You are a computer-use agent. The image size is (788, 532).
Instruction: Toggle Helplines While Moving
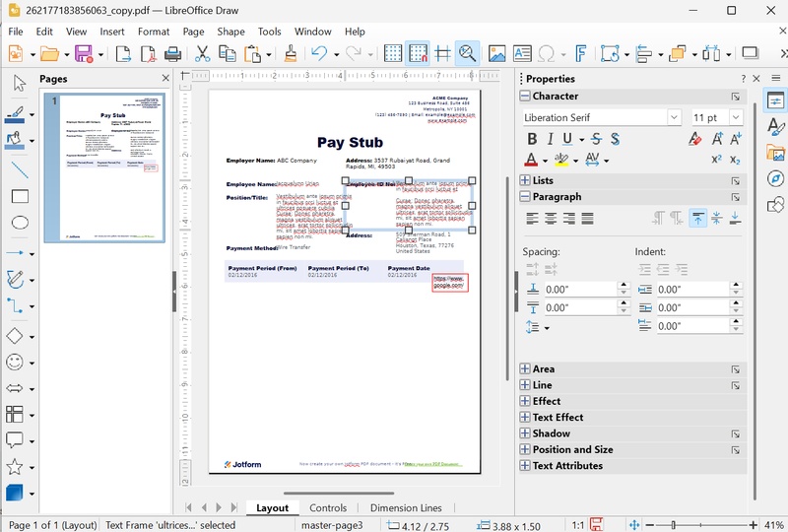point(442,53)
